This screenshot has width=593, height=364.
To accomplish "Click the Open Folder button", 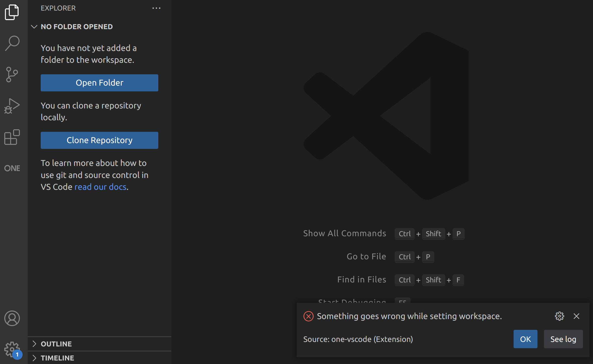I will pyautogui.click(x=99, y=83).
